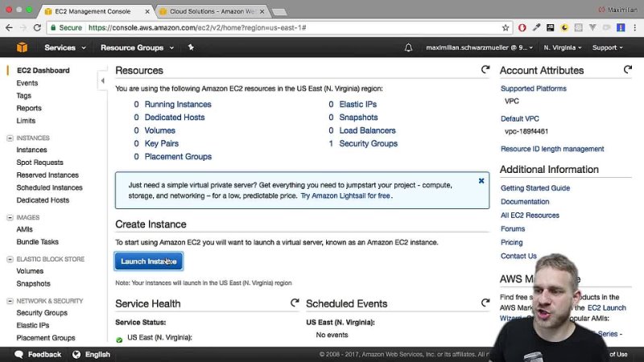
Task: Open the Resource Groups dropdown
Action: point(137,47)
